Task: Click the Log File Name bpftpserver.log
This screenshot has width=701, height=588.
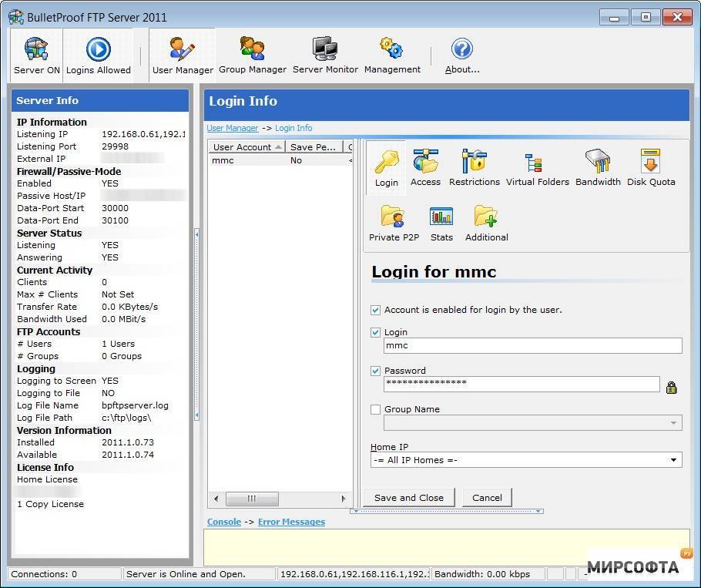Action: pyautogui.click(x=135, y=405)
